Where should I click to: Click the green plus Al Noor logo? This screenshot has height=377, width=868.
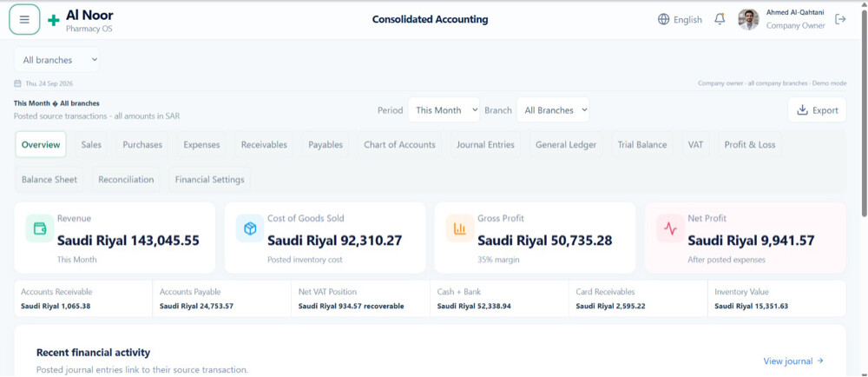pyautogui.click(x=54, y=21)
